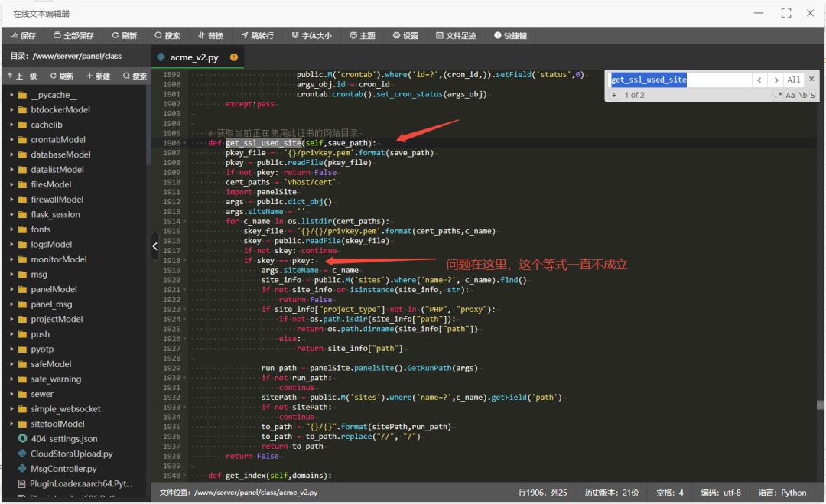Open the sitetoolModel folder
Viewport: 826px width, 504px height.
tap(57, 424)
